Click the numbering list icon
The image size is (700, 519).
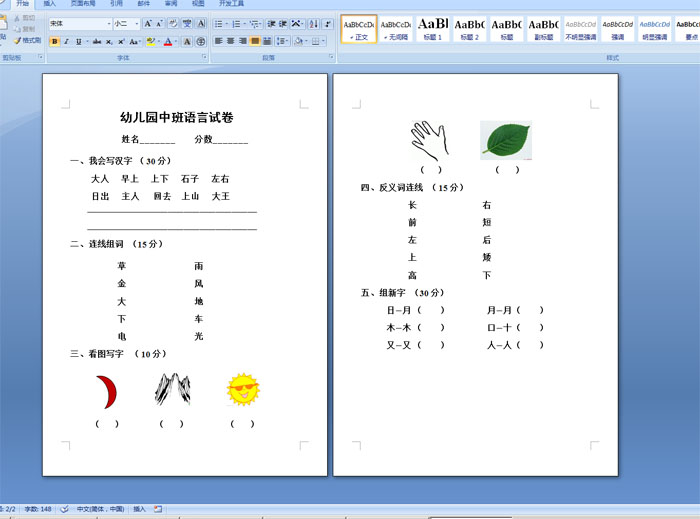236,24
